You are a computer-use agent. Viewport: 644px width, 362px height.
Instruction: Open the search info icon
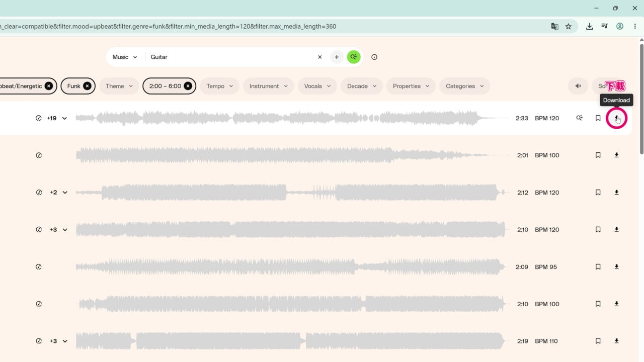(x=374, y=57)
